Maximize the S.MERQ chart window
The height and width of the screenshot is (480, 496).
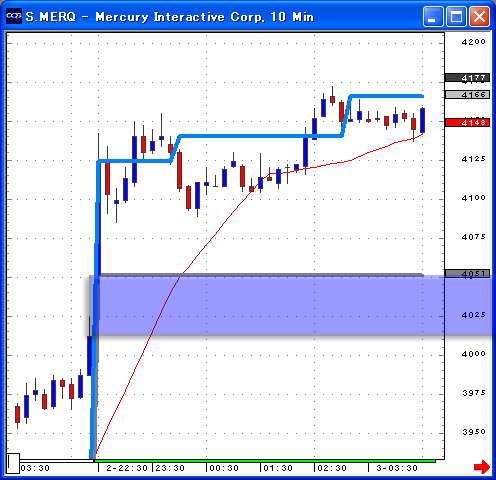point(456,16)
